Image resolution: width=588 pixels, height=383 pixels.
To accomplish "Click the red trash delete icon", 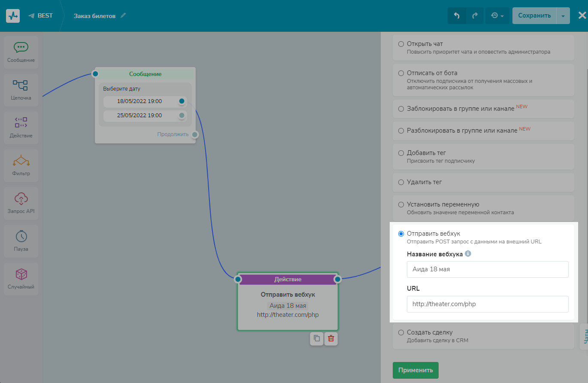I will coord(330,338).
